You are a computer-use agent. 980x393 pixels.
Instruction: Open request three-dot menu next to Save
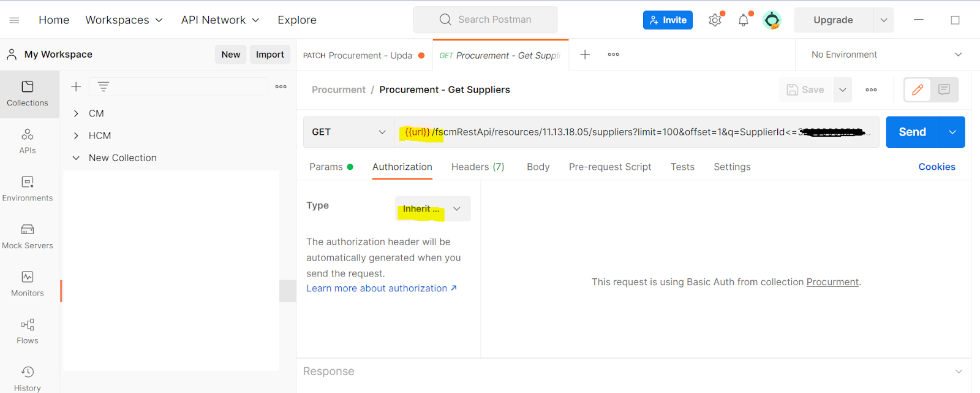point(871,90)
